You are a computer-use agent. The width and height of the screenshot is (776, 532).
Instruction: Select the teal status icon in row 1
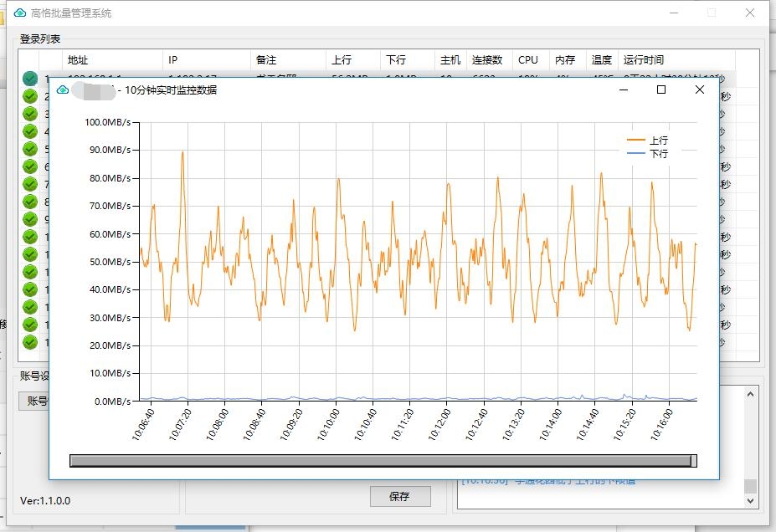pos(30,79)
